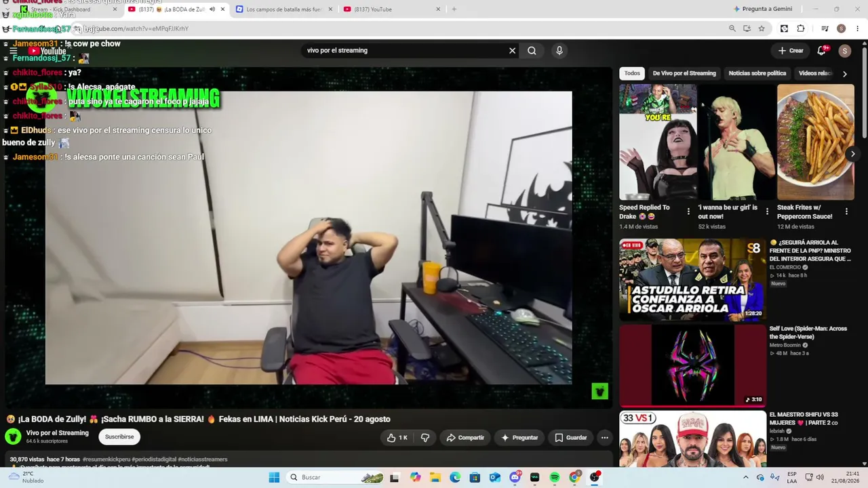Close the (8137) YouTube tab
Viewport: 868px width, 488px height.
(x=438, y=9)
